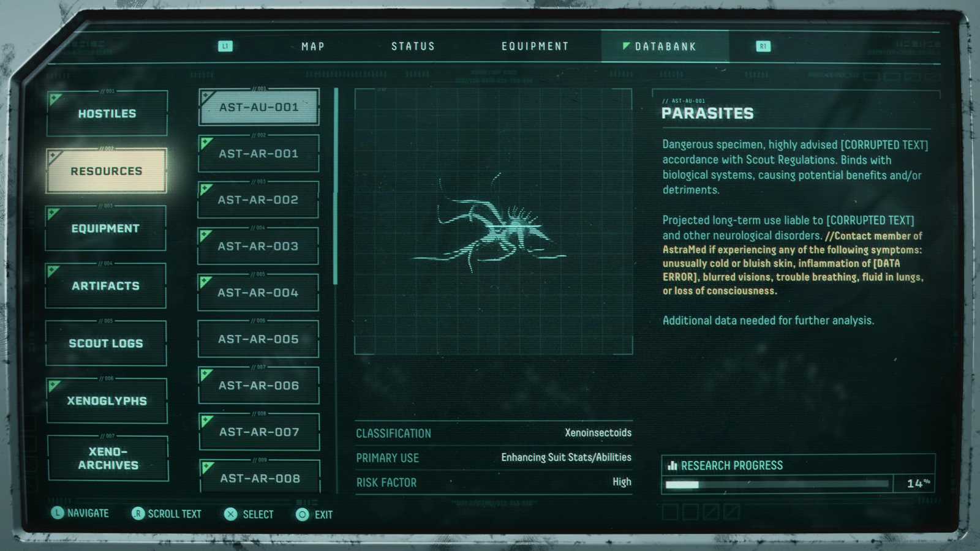Choose the Xenoglyphs category
This screenshot has height=551, width=980.
(107, 401)
